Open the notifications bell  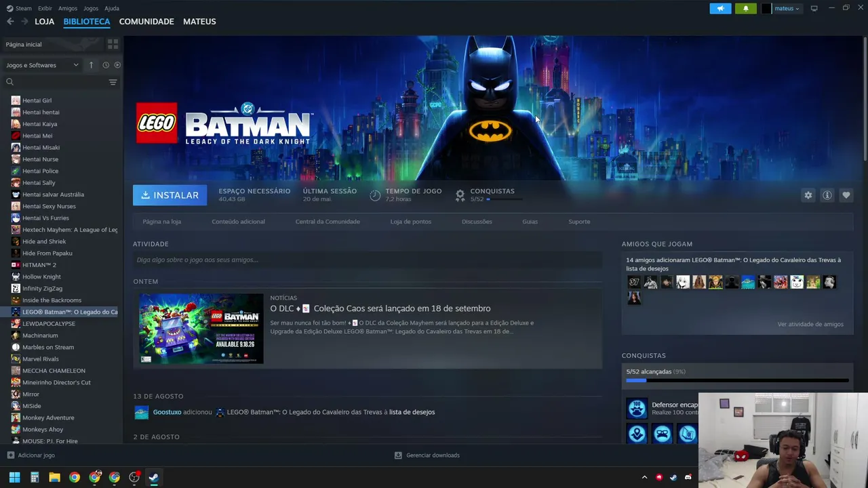point(745,8)
